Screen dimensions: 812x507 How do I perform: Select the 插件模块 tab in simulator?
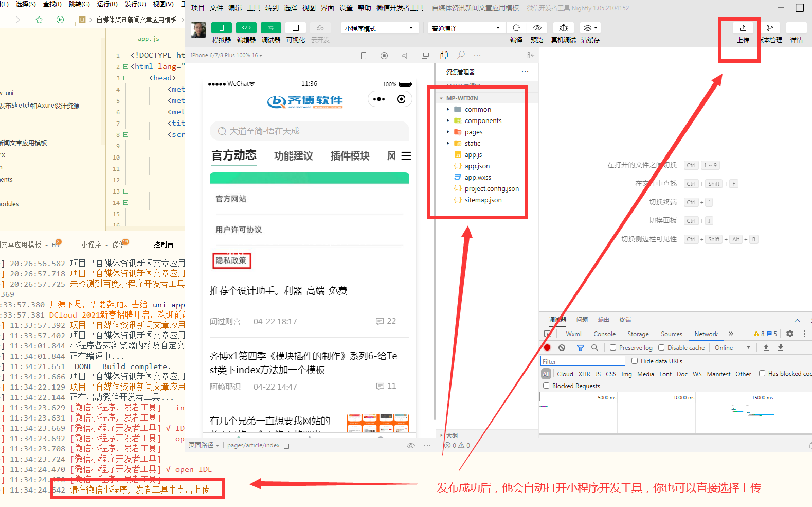(350, 156)
